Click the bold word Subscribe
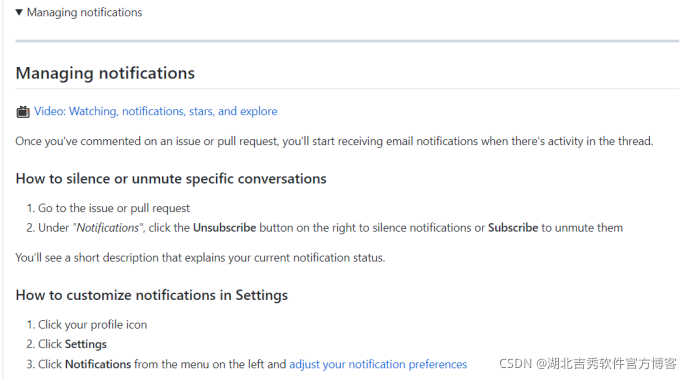Screen dimensions: 692x379 tap(513, 228)
